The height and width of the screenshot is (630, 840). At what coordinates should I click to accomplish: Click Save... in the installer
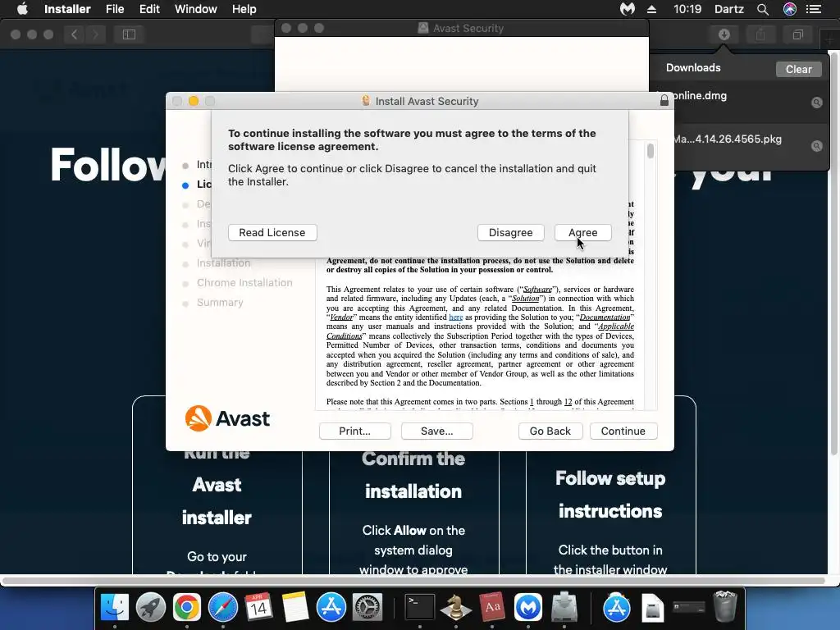click(x=436, y=431)
